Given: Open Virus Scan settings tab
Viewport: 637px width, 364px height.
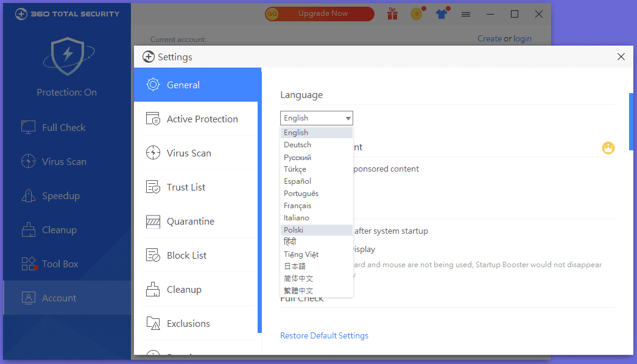Looking at the screenshot, I should [x=197, y=153].
